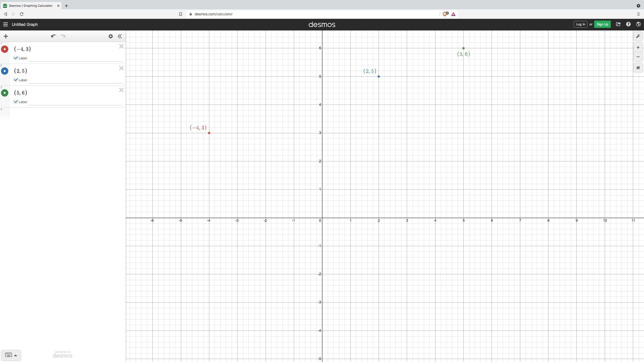Screen dimensions: 644x362
Task: Zoom in on the graph
Action: (638, 48)
